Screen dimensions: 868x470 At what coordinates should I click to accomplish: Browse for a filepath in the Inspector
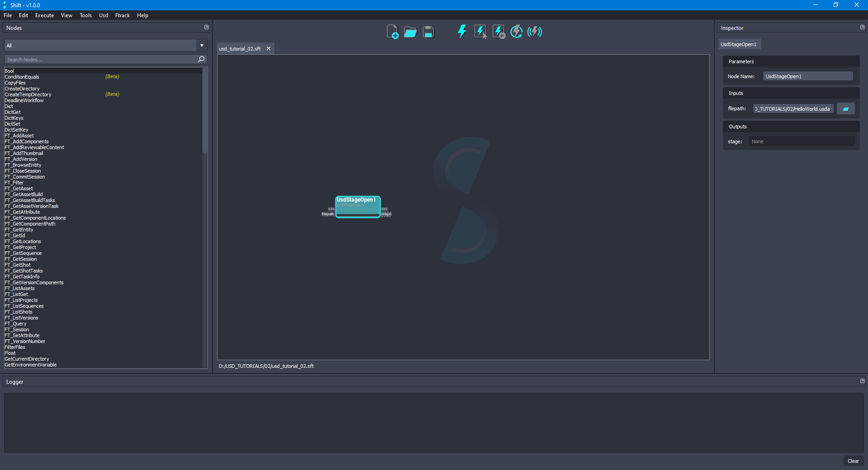pos(845,108)
